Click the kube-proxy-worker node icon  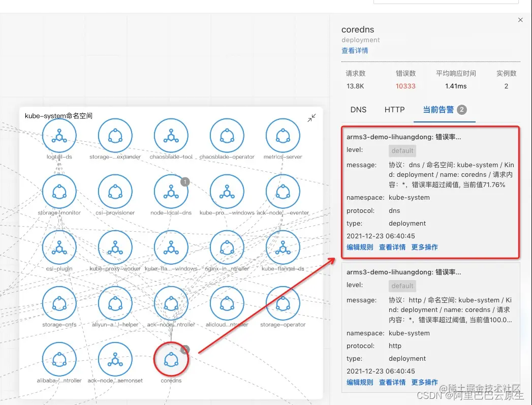click(x=115, y=247)
